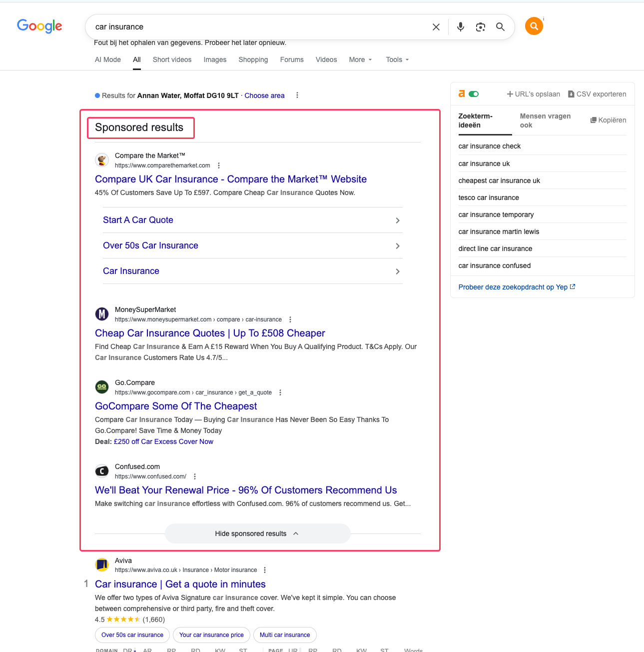The width and height of the screenshot is (644, 652).
Task: Open the Tools dropdown
Action: pos(396,59)
